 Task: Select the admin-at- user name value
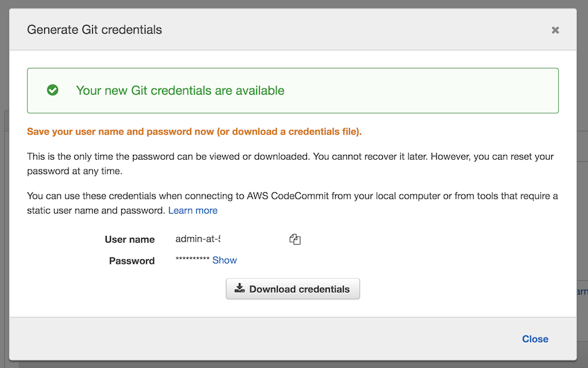tap(198, 239)
